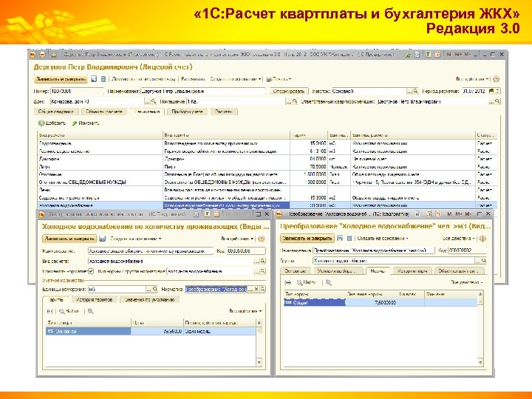532x399 pixels.
Task: Click the Печать printer icon in account toolbar
Action: pos(269,79)
